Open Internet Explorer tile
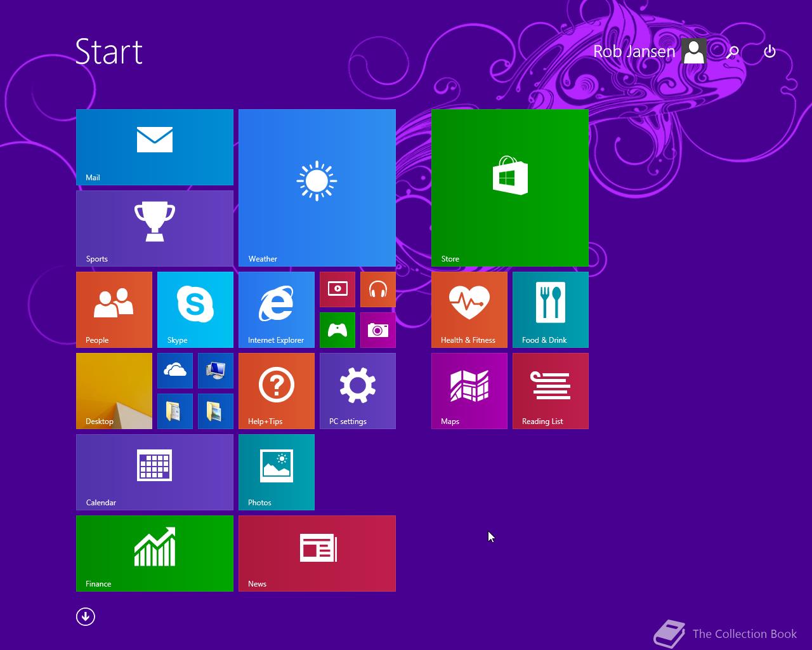This screenshot has width=812, height=650. [x=277, y=310]
